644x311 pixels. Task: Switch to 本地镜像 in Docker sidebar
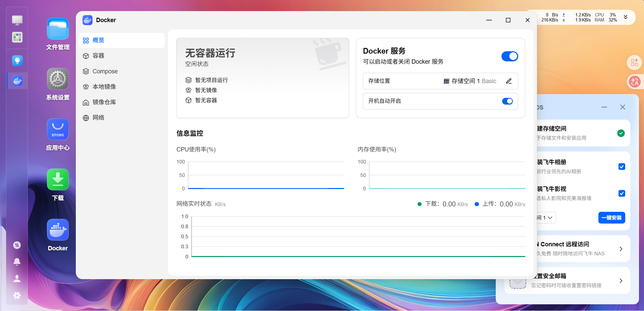pyautogui.click(x=122, y=87)
